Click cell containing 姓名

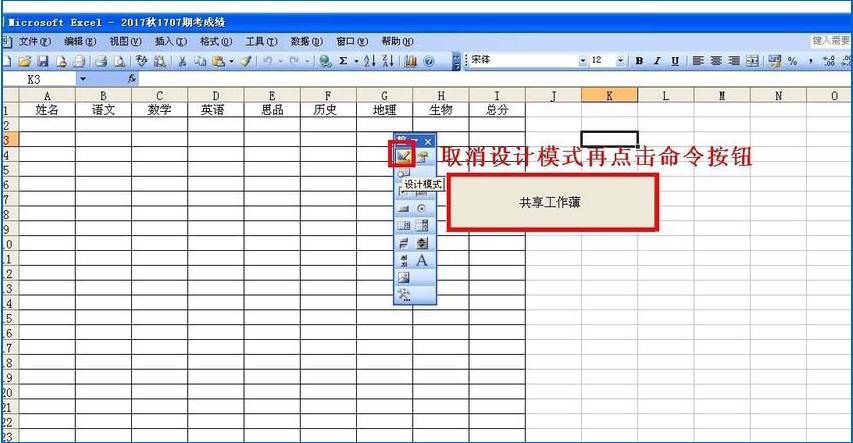point(47,110)
